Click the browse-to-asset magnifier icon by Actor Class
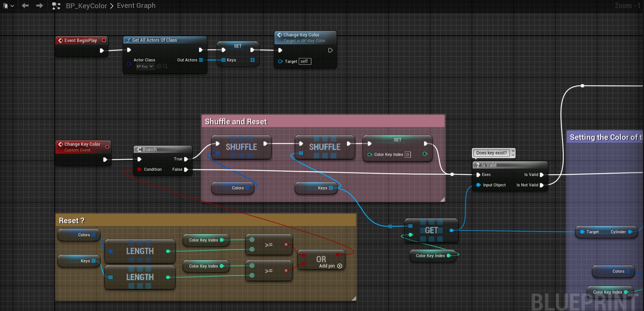 165,67
